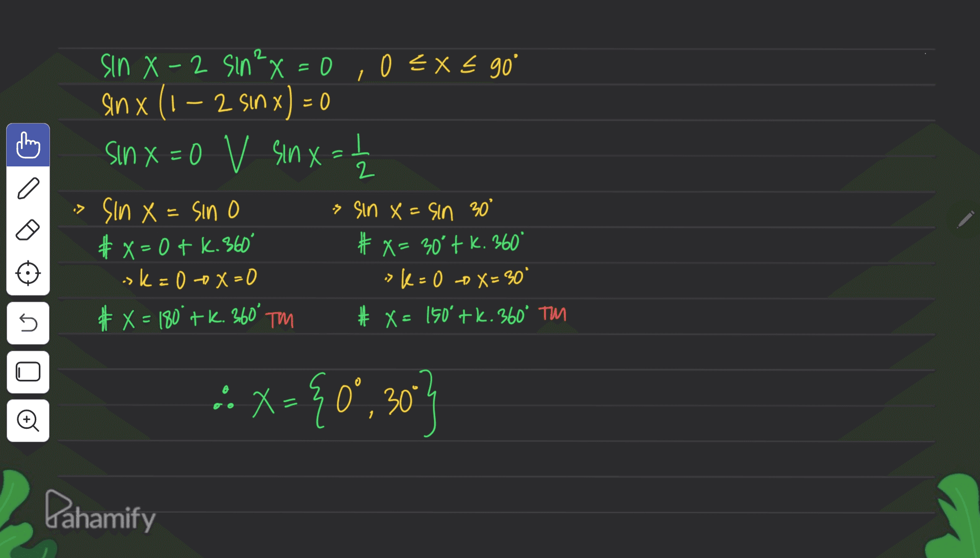Select the eraser tool
This screenshot has height=558, width=980.
tap(28, 230)
